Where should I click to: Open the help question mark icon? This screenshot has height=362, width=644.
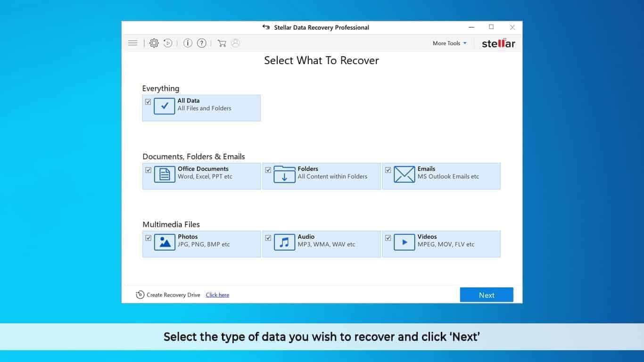(x=201, y=43)
